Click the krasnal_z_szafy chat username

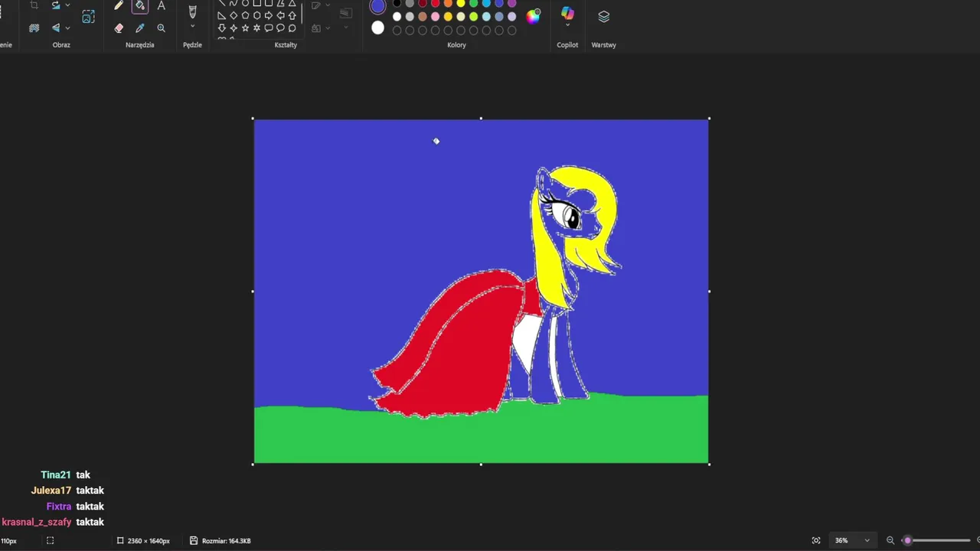point(37,522)
